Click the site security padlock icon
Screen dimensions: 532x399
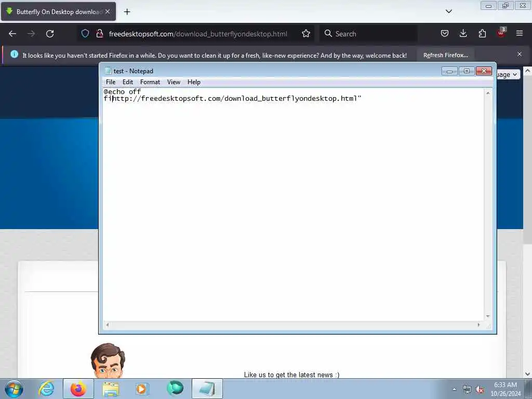[99, 33]
